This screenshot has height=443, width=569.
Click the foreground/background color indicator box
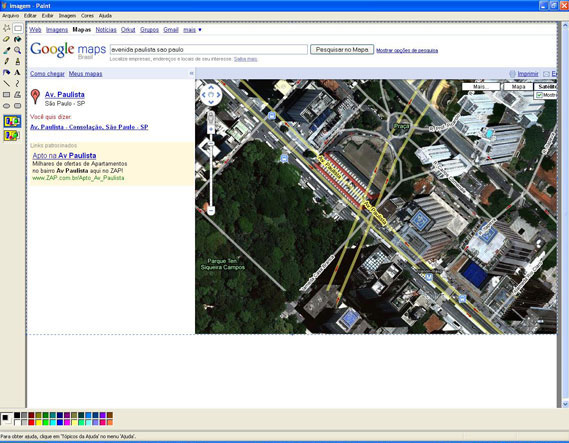(x=6, y=419)
